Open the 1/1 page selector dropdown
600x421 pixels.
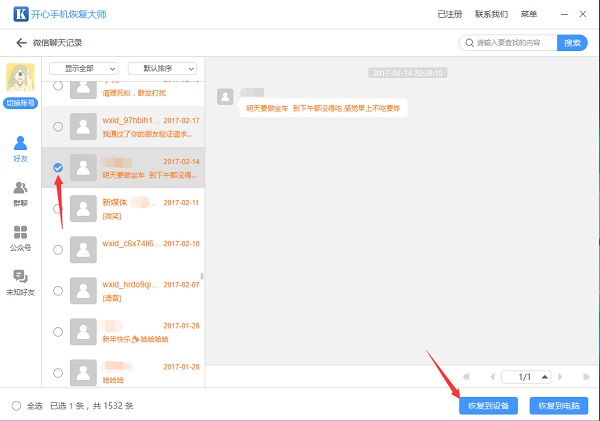click(526, 377)
